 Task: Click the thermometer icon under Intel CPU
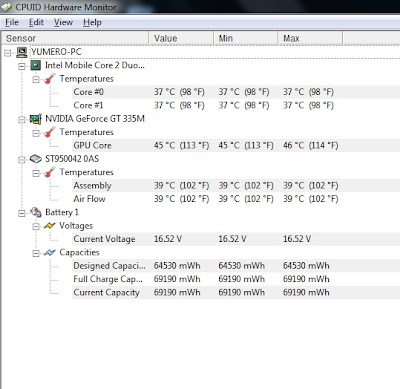pos(49,79)
